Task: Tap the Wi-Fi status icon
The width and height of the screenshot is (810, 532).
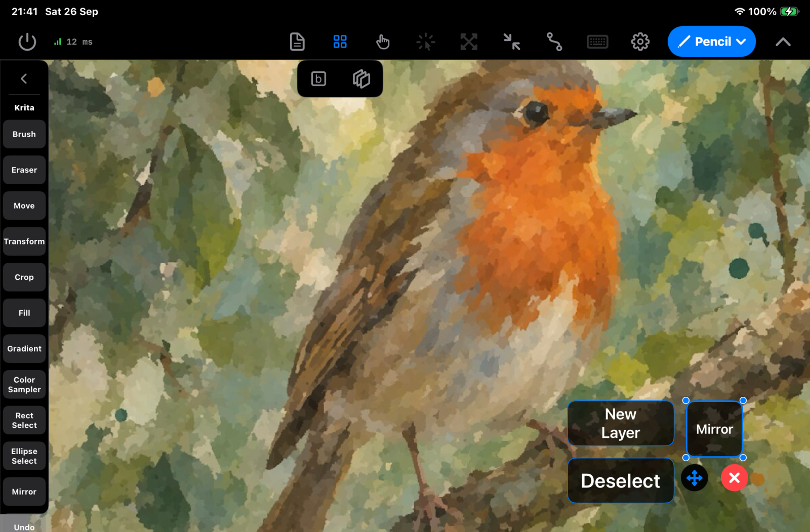Action: [740, 11]
